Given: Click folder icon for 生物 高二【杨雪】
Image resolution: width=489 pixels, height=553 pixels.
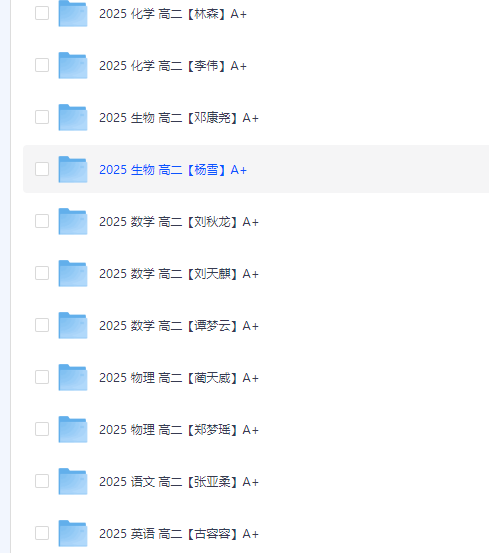Looking at the screenshot, I should (x=73, y=169).
